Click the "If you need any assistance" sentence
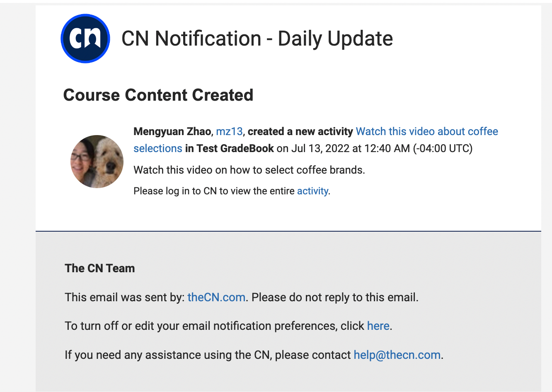The width and height of the screenshot is (552, 392). 254,355
